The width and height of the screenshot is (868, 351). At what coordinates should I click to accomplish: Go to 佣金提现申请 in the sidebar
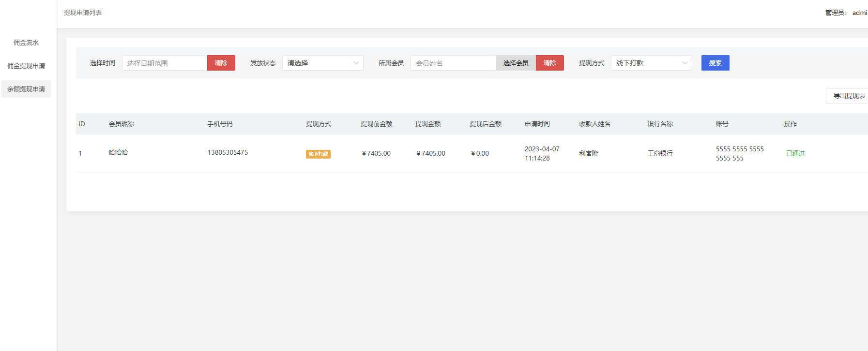(x=26, y=66)
